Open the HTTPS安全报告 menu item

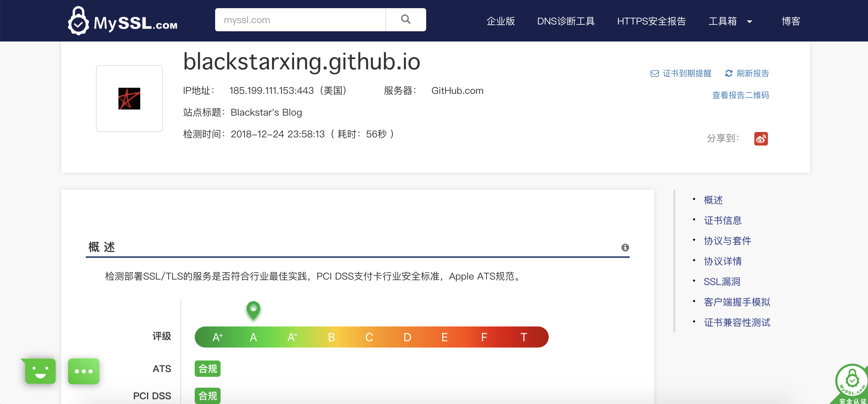[x=652, y=21]
